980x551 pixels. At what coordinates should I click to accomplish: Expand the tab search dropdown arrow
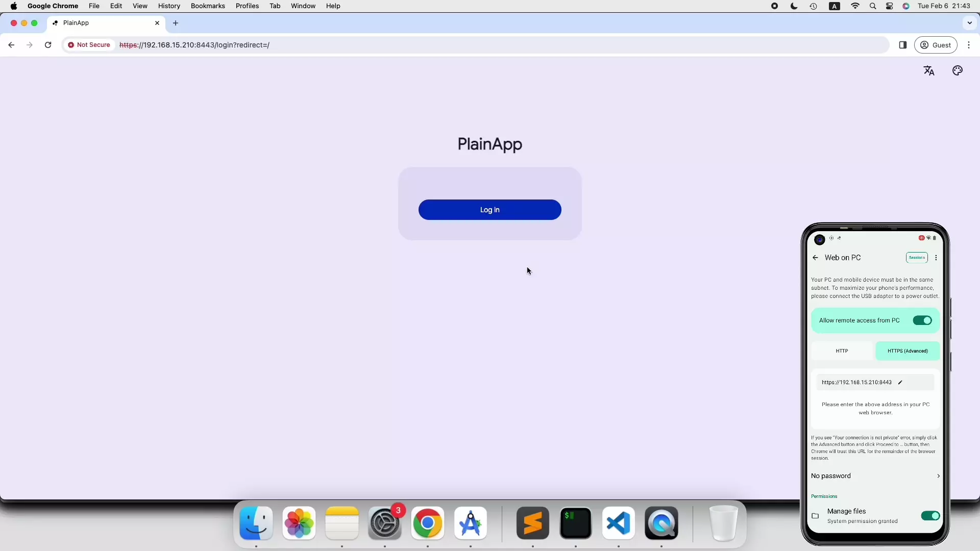pyautogui.click(x=970, y=23)
